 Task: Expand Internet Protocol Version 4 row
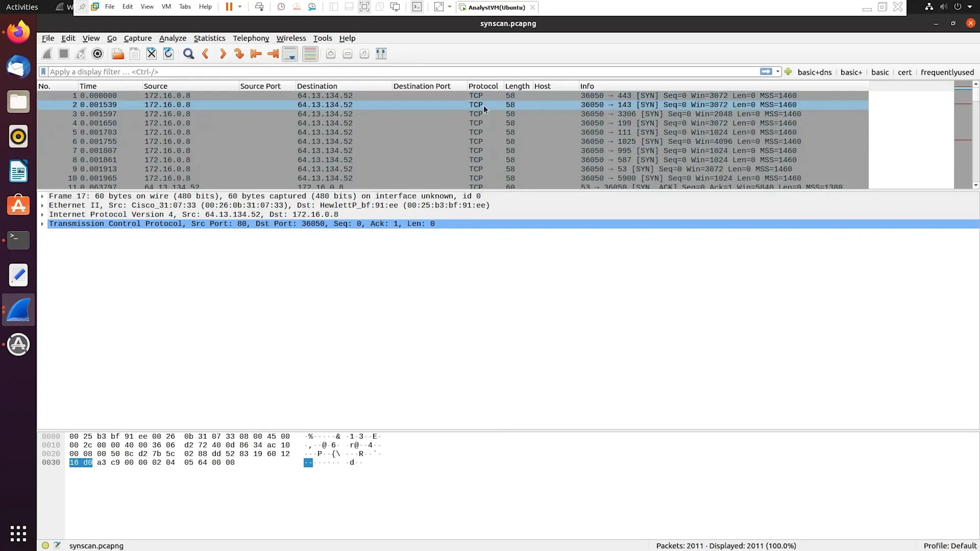pyautogui.click(x=42, y=214)
